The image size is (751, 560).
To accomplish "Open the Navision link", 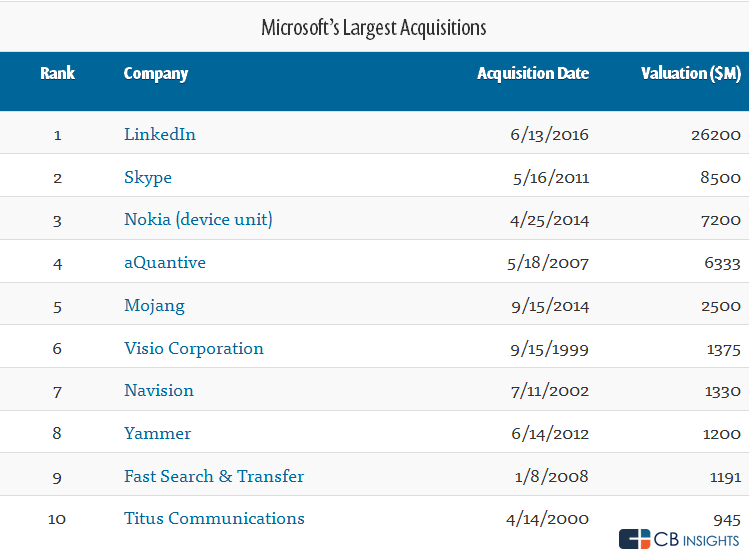I will tap(159, 391).
